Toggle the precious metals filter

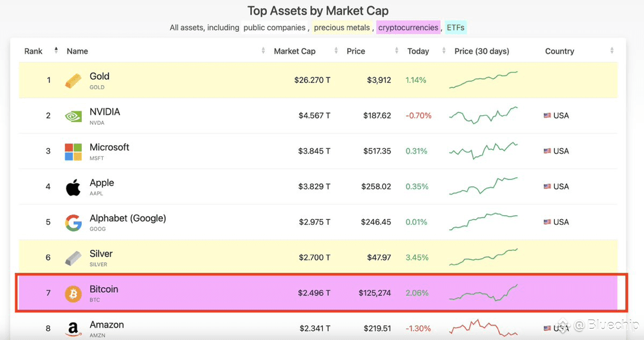342,27
